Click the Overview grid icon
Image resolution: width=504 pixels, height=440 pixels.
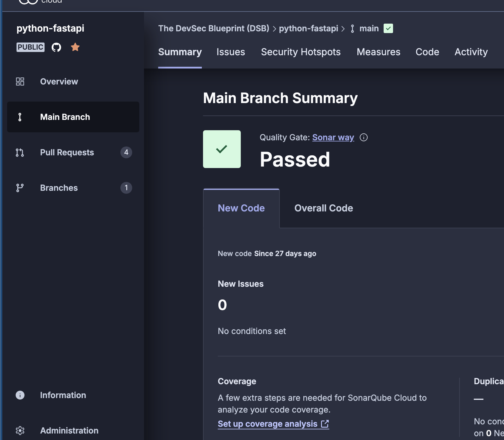pyautogui.click(x=20, y=82)
